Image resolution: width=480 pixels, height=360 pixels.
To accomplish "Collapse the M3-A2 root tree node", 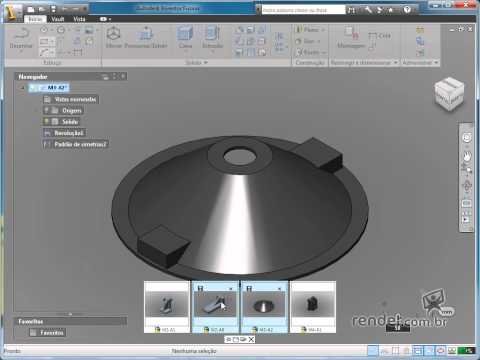I will coord(23,88).
